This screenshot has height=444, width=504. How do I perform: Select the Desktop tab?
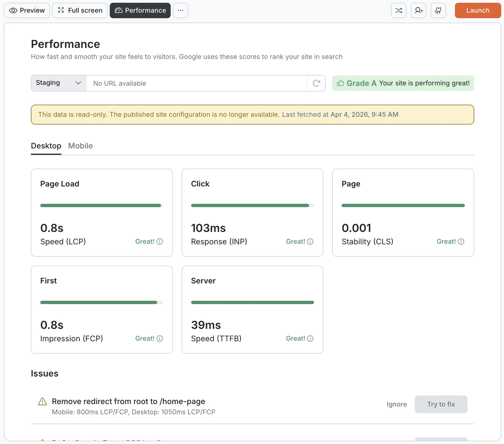(x=46, y=146)
